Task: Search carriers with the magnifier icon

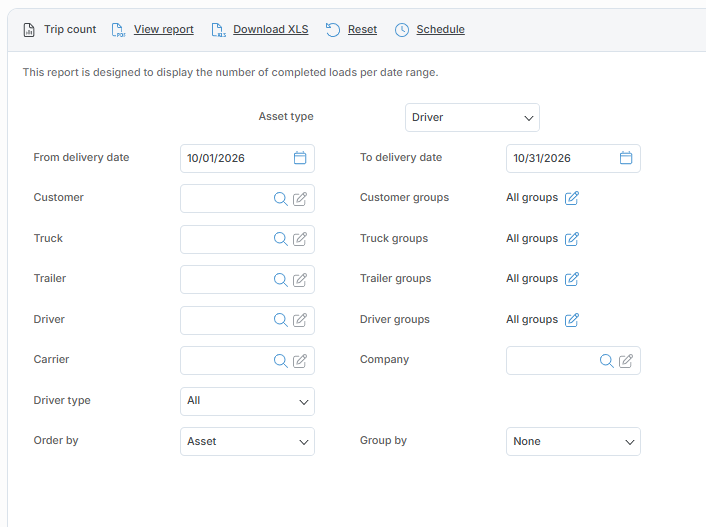Action: [281, 360]
